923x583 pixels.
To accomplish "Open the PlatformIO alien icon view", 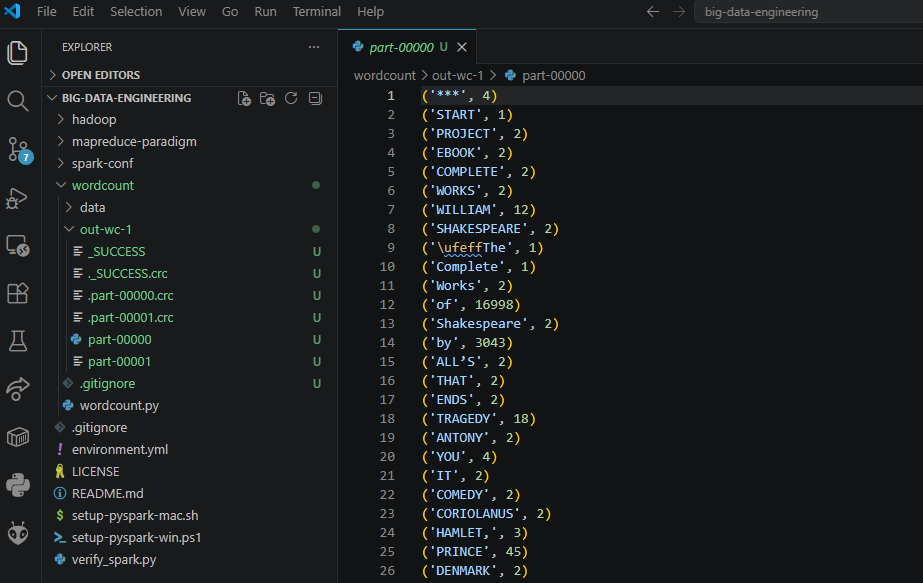I will (18, 534).
